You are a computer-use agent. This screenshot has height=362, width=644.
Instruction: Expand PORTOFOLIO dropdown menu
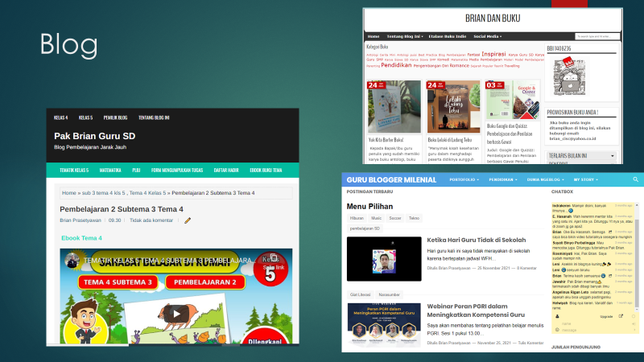[x=464, y=179]
